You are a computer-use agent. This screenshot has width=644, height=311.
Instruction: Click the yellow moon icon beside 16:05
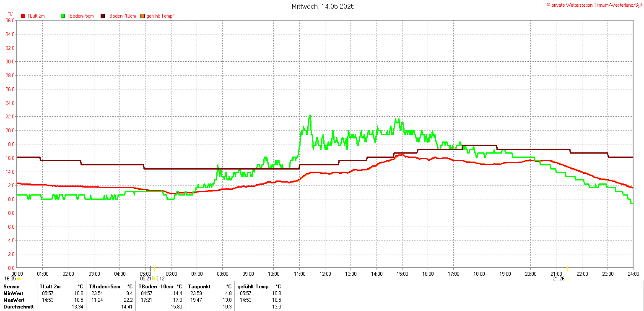click(x=18, y=279)
